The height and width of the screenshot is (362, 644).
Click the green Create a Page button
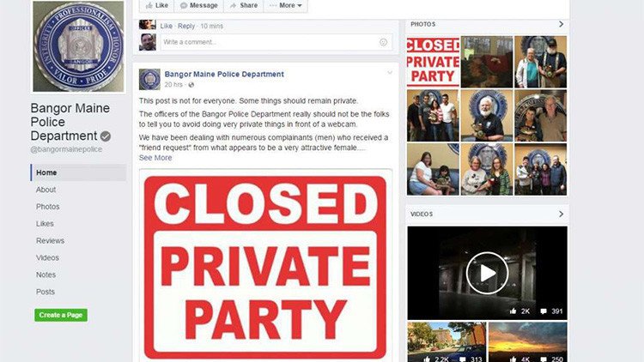click(x=61, y=315)
